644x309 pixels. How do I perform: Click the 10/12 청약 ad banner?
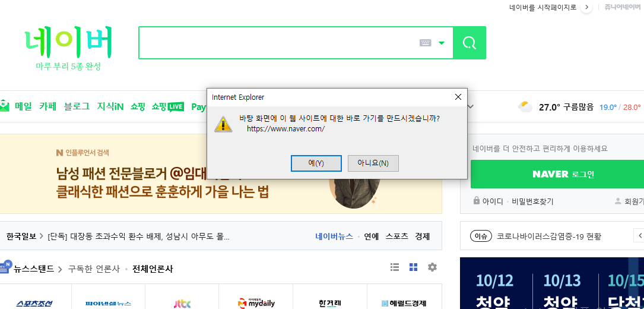click(x=495, y=289)
